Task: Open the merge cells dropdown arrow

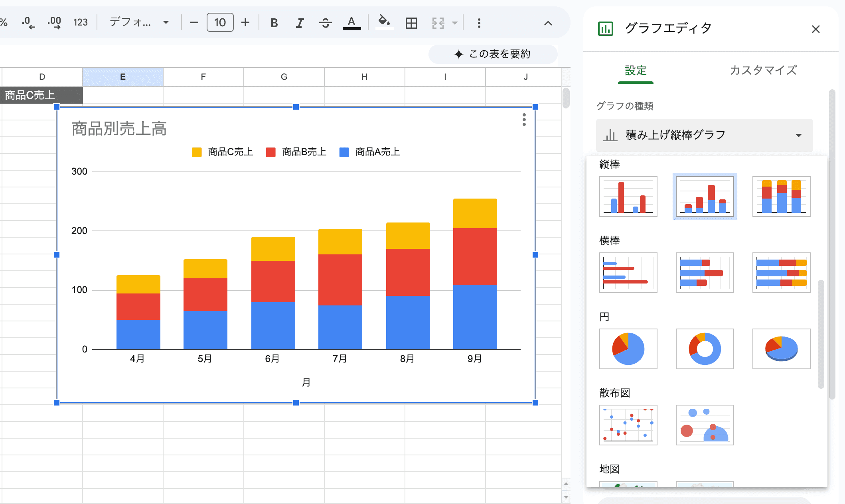Action: click(x=454, y=23)
